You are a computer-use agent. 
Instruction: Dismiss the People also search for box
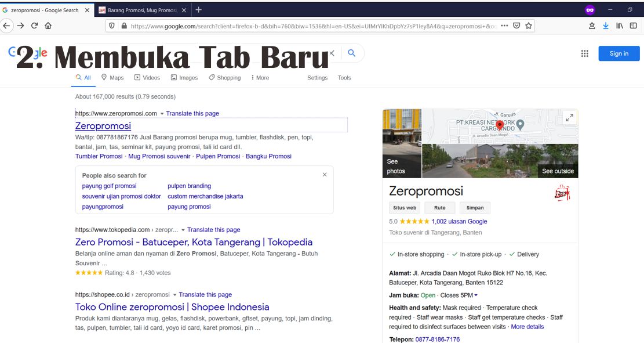point(325,175)
